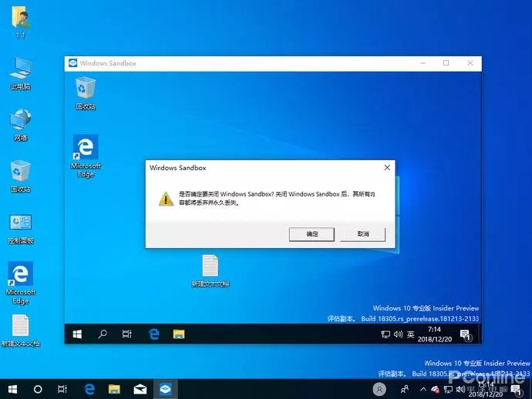Open Microsoft Edge shortcut inside the sandbox

point(86,156)
